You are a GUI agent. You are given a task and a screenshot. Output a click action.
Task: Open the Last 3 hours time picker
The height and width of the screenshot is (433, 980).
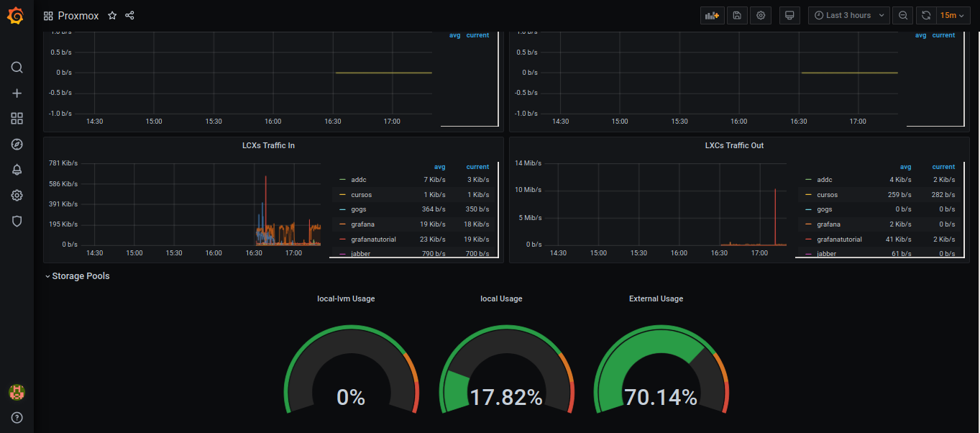point(849,15)
